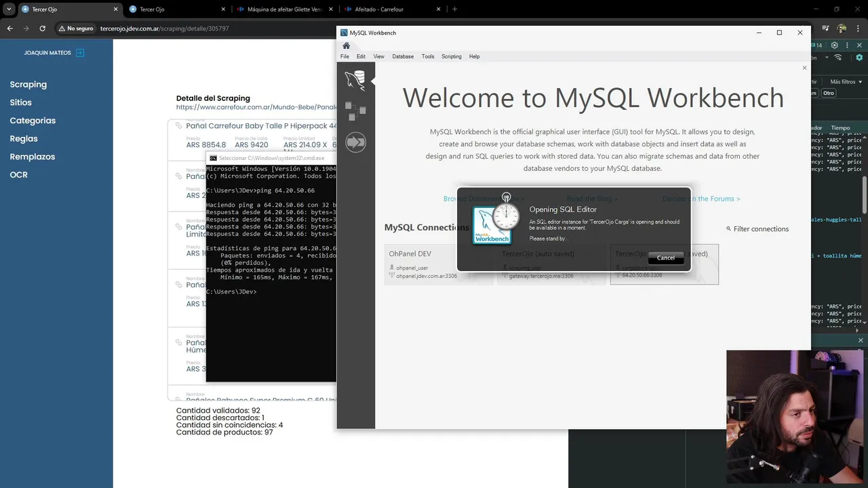Click the MySQL Workbench home icon

tap(346, 45)
